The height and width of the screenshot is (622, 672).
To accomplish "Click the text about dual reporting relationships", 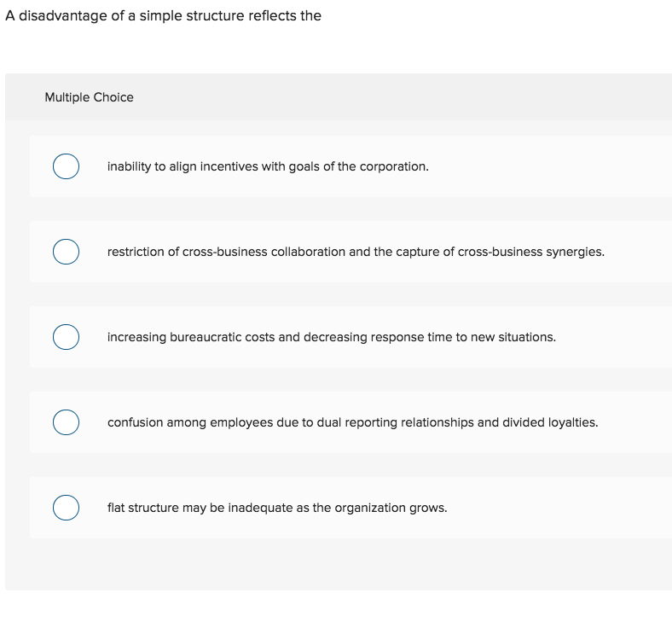I will coord(426,422).
